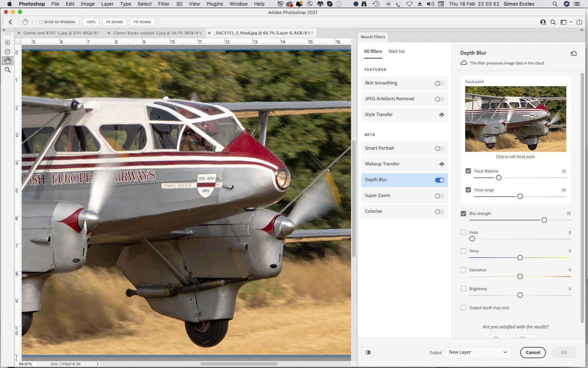
Task: Uncheck the Focal distance checkbox
Action: pyautogui.click(x=468, y=171)
